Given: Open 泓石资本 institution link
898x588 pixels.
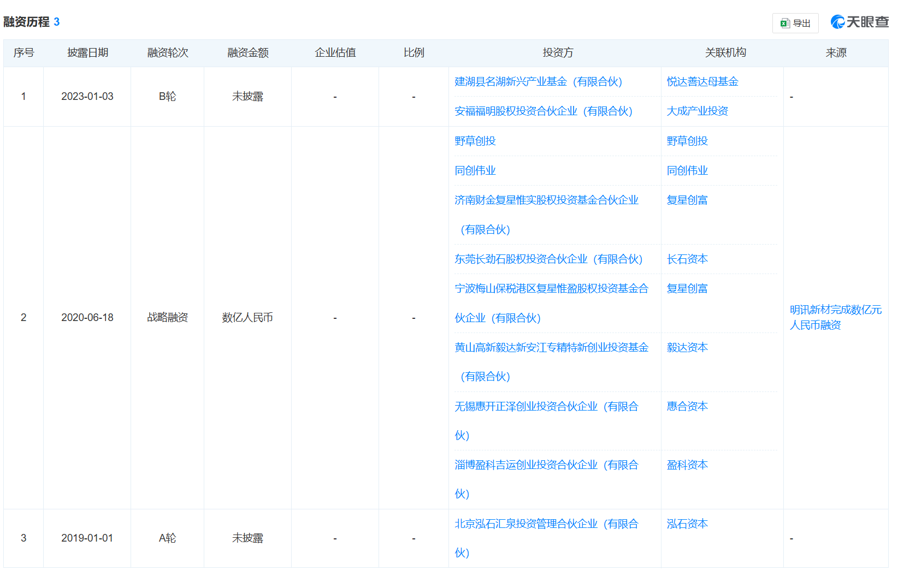Looking at the screenshot, I should 687,524.
